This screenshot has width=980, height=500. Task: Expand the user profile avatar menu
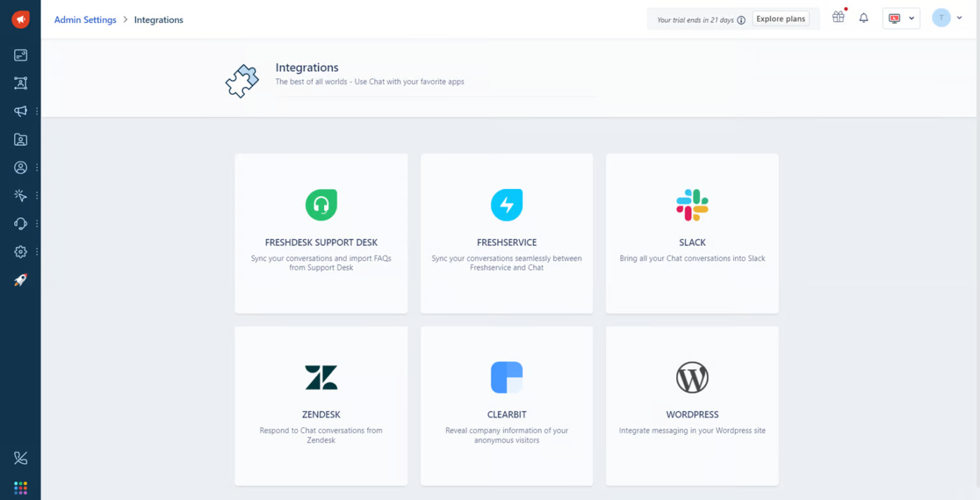click(947, 19)
